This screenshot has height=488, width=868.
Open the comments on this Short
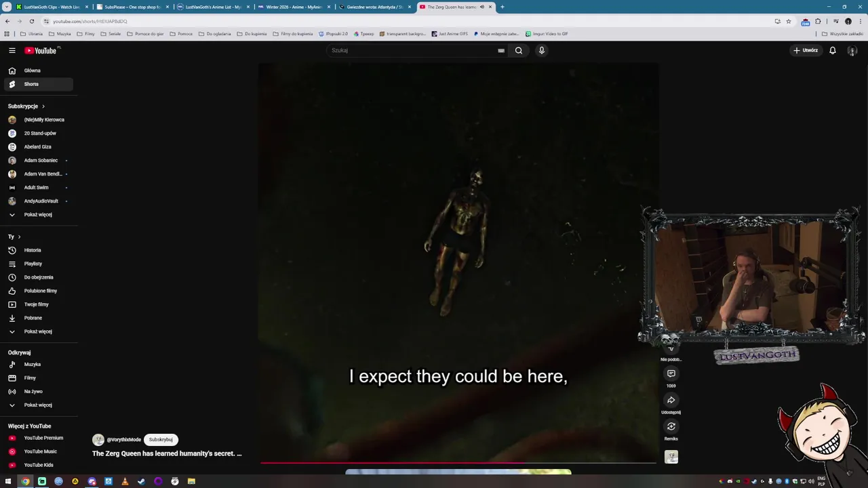pos(671,373)
